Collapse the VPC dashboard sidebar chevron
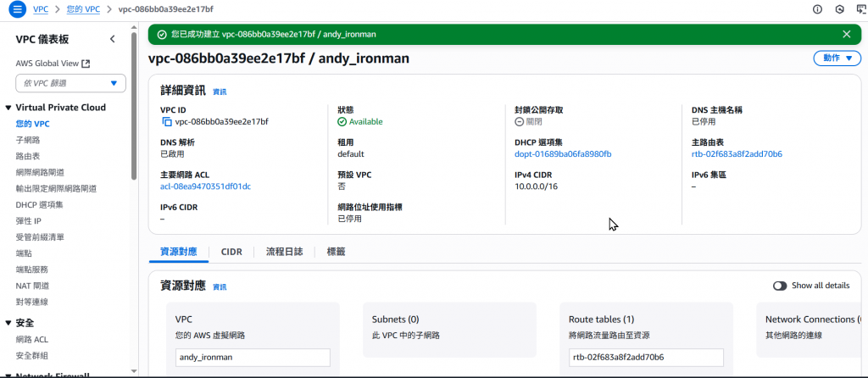The image size is (868, 378). pyautogui.click(x=113, y=39)
